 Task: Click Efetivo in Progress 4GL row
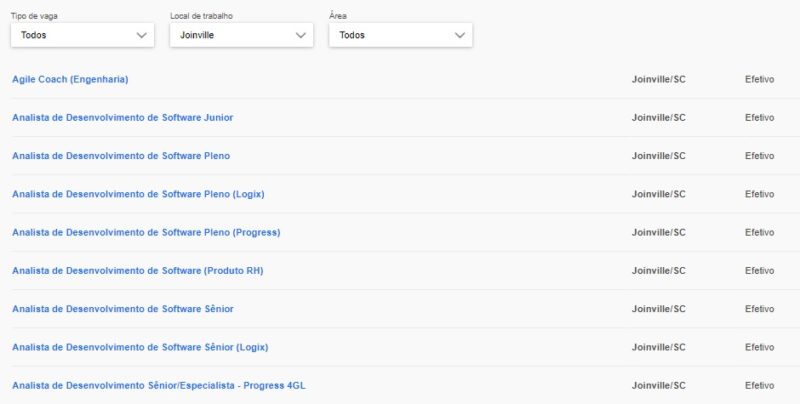[x=759, y=386]
